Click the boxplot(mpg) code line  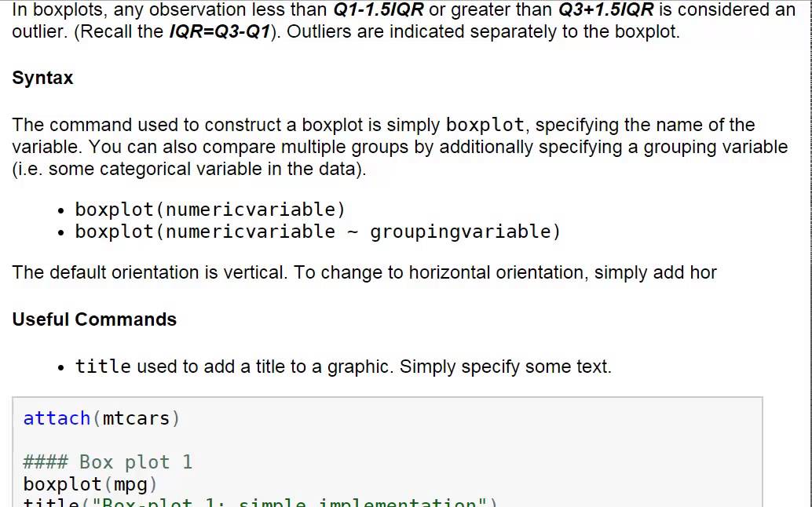(90, 484)
